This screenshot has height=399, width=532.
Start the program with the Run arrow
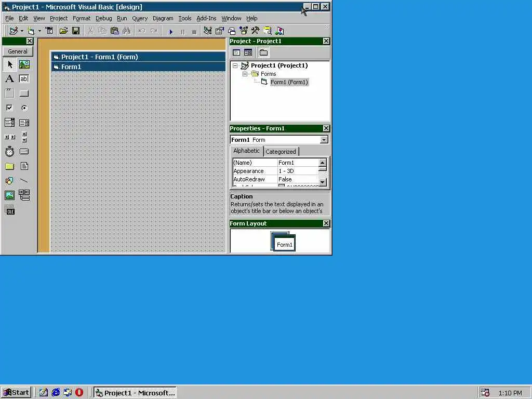pos(171,32)
